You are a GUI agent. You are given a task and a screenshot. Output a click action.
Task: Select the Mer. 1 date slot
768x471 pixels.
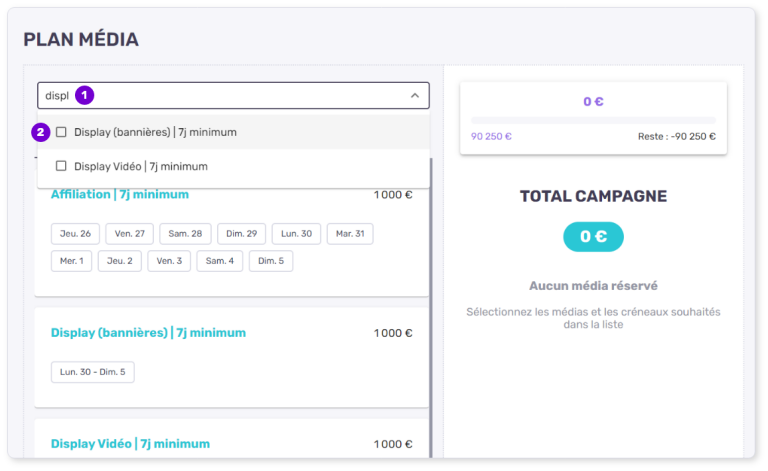click(x=71, y=261)
